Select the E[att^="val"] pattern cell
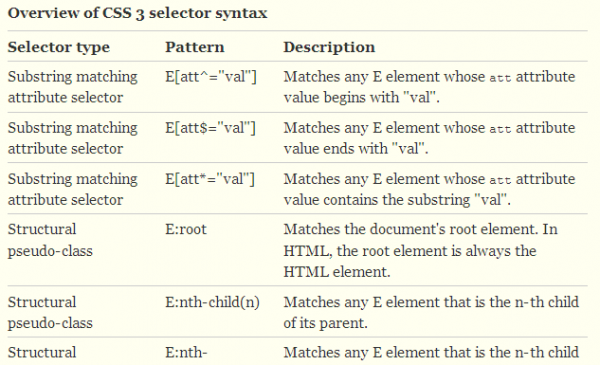The height and width of the screenshot is (365, 600). (x=211, y=77)
